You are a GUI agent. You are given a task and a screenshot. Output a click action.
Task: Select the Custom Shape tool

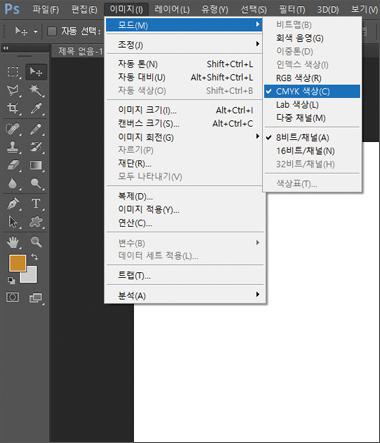click(36, 222)
